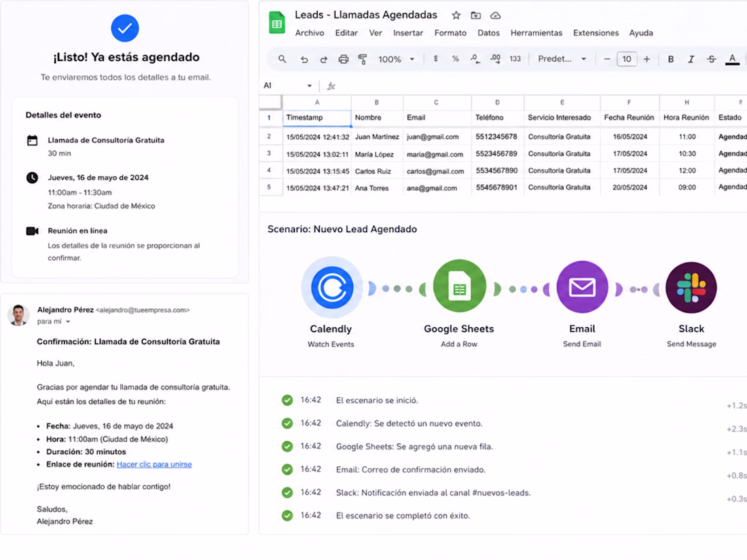This screenshot has height=560, width=747.
Task: Open zoom level 100% dropdown
Action: [397, 59]
